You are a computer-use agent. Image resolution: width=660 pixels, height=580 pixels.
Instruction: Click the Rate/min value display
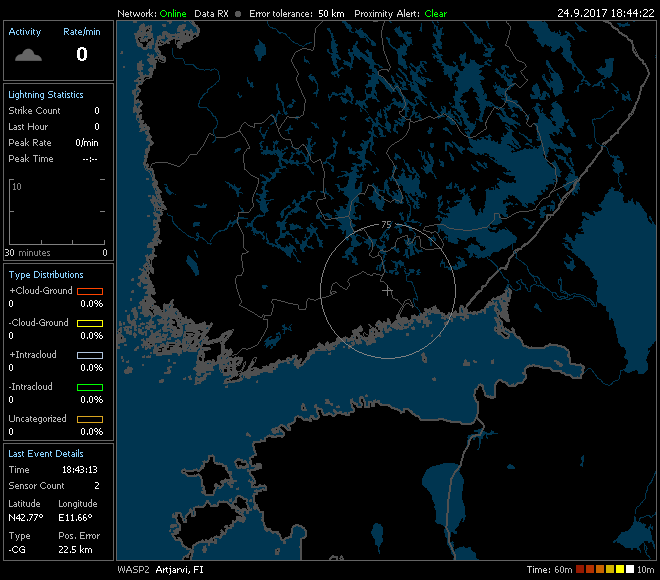pos(82,54)
